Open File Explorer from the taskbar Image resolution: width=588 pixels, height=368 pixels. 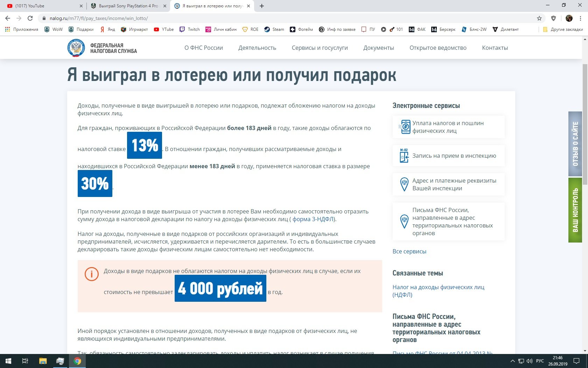point(43,361)
